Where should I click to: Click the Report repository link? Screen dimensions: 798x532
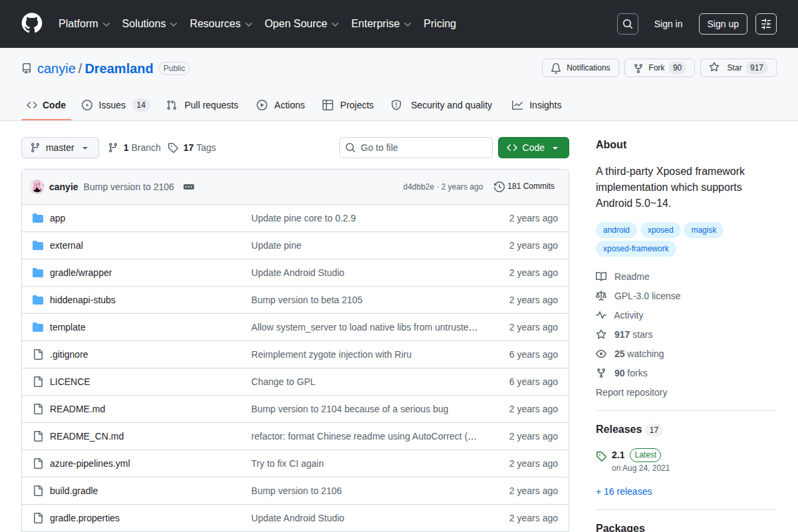coord(632,392)
